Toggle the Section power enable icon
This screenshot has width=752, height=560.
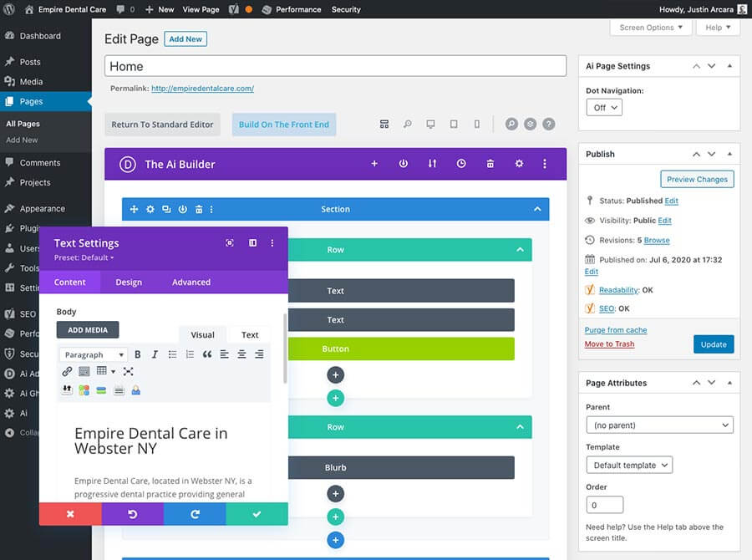tap(183, 209)
